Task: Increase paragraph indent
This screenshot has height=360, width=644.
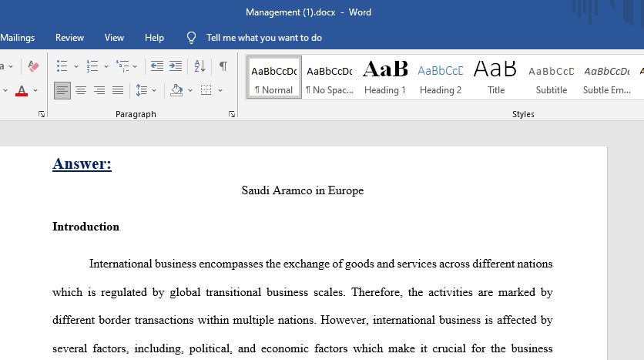Action: tap(176, 66)
